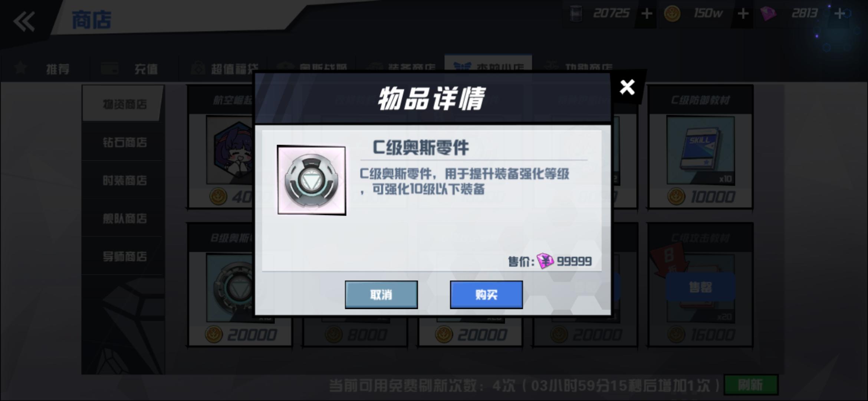Close the 物品详情 dialog with X

[x=627, y=87]
